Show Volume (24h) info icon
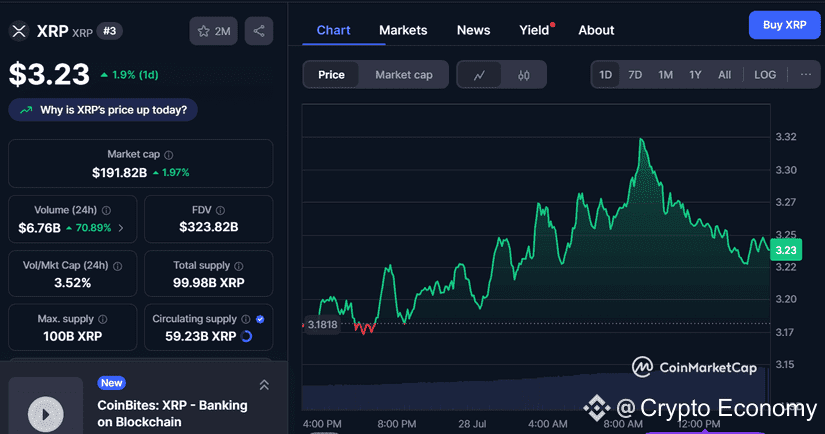Screen dimensions: 825x434 [106, 210]
